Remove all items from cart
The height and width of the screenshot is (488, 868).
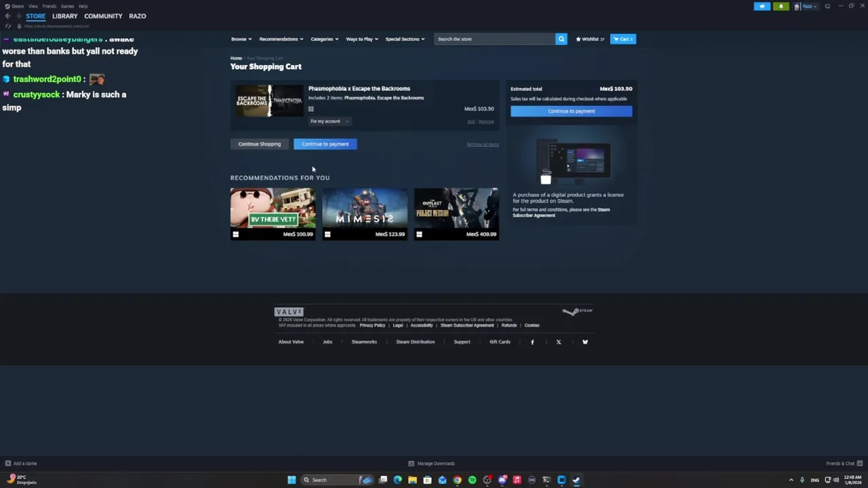pyautogui.click(x=482, y=144)
